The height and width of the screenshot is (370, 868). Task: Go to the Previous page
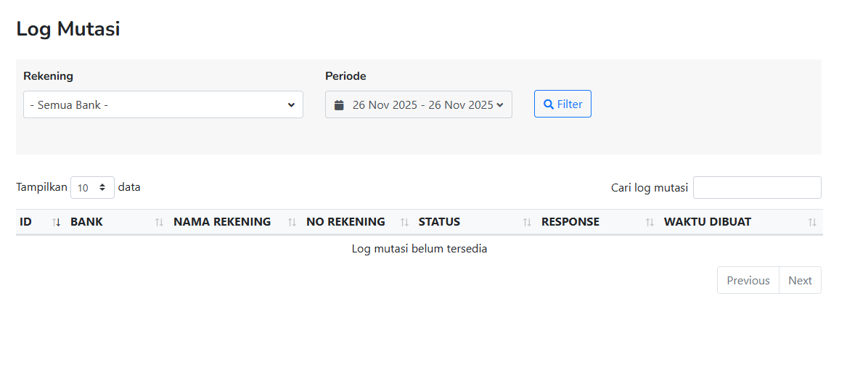(x=748, y=280)
